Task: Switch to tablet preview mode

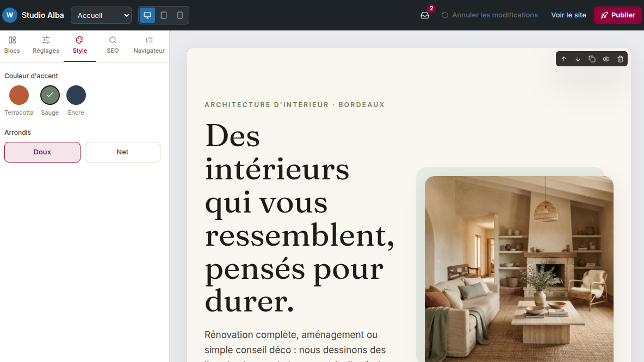Action: click(164, 15)
